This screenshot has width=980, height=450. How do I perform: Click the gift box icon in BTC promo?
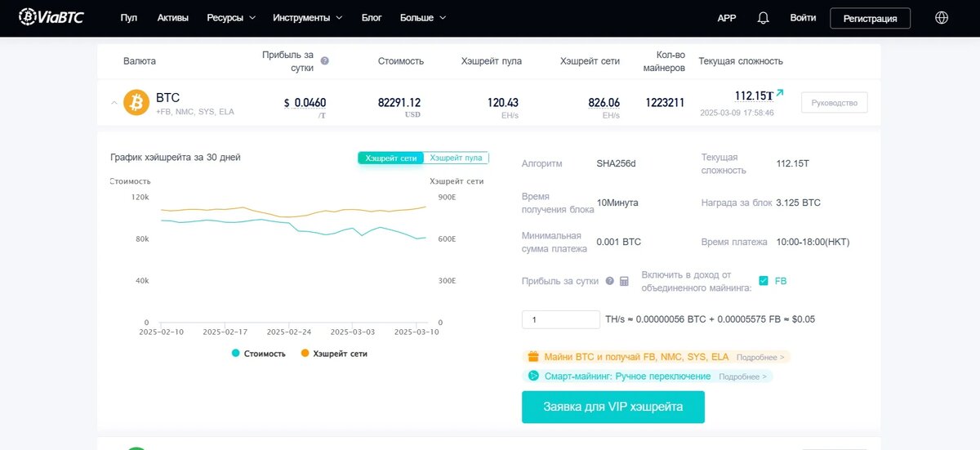click(533, 357)
